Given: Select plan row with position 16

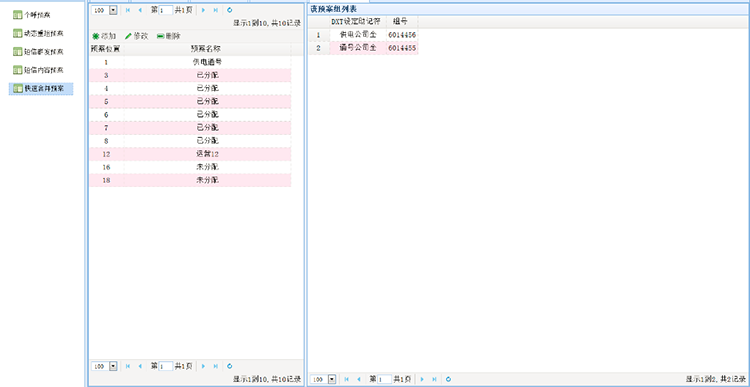Looking at the screenshot, I should 190,167.
